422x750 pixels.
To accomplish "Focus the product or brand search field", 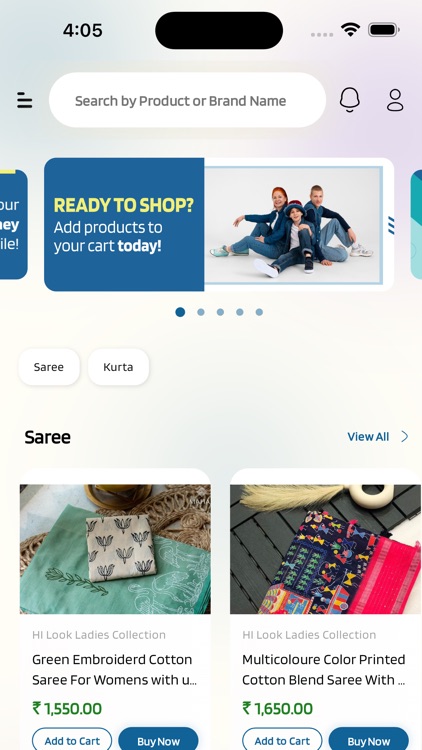I will (187, 100).
